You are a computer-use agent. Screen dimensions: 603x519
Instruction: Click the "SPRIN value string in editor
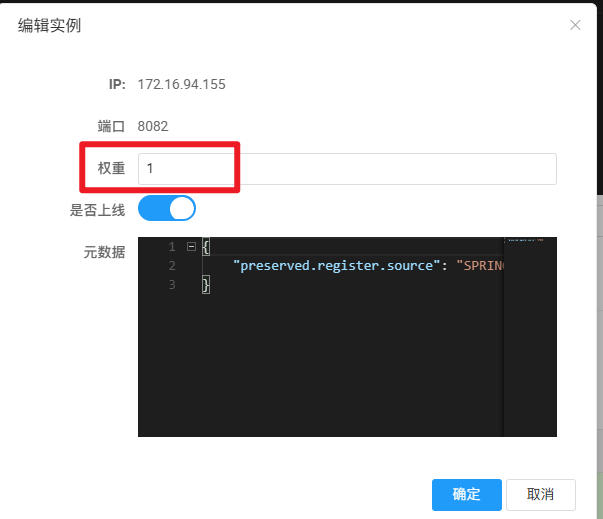click(480, 266)
